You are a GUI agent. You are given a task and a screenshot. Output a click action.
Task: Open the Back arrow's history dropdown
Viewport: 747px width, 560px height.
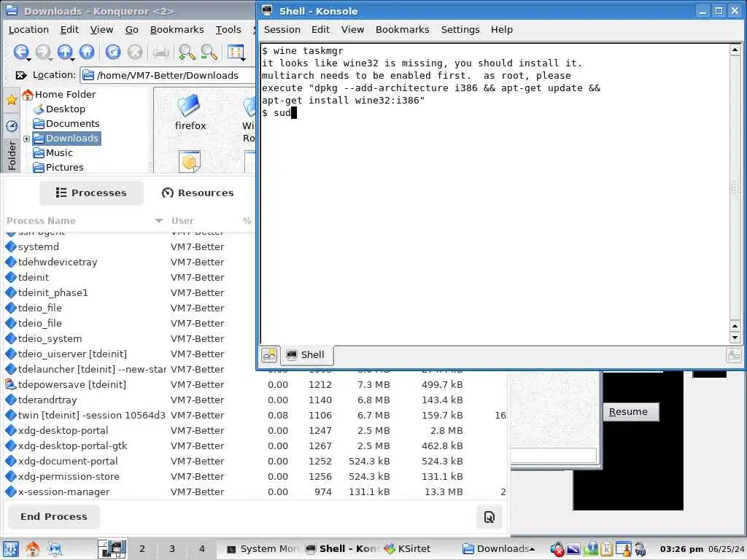29,59
